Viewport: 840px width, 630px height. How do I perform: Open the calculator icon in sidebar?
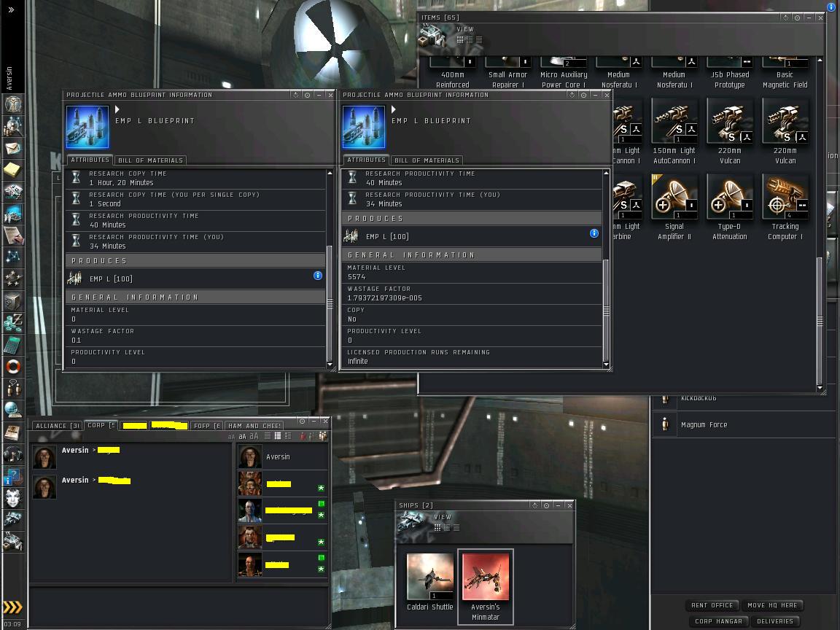tap(13, 345)
